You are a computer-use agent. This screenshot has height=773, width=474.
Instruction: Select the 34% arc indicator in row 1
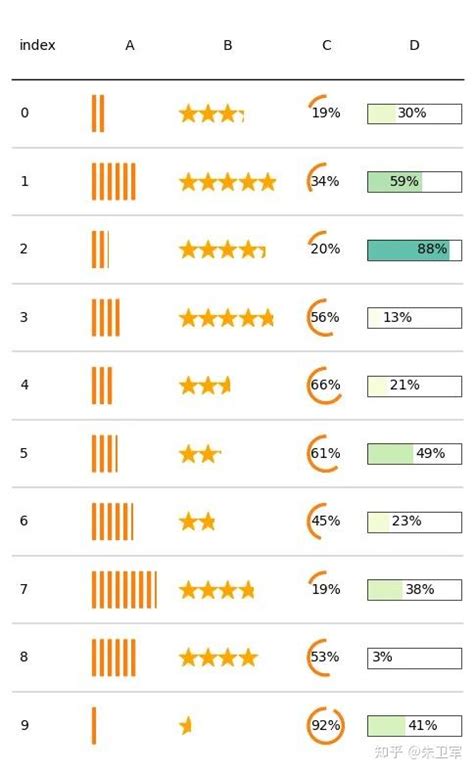[x=323, y=181]
